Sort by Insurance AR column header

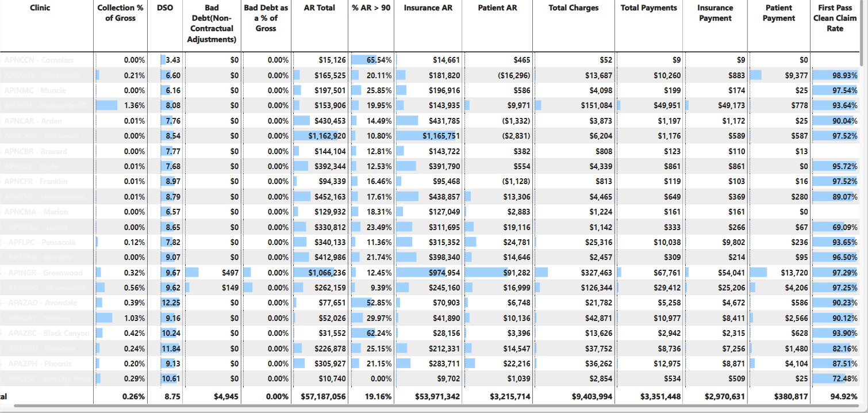(x=428, y=8)
